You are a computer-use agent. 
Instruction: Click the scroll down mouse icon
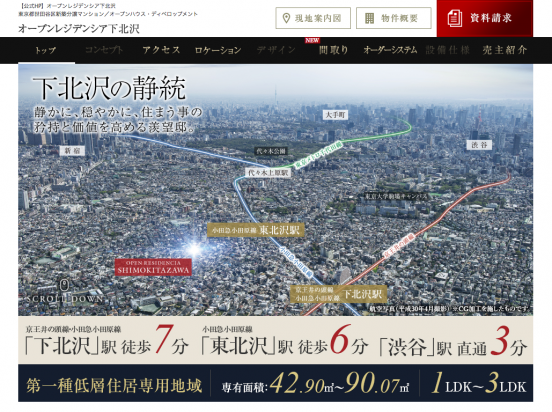point(64,285)
